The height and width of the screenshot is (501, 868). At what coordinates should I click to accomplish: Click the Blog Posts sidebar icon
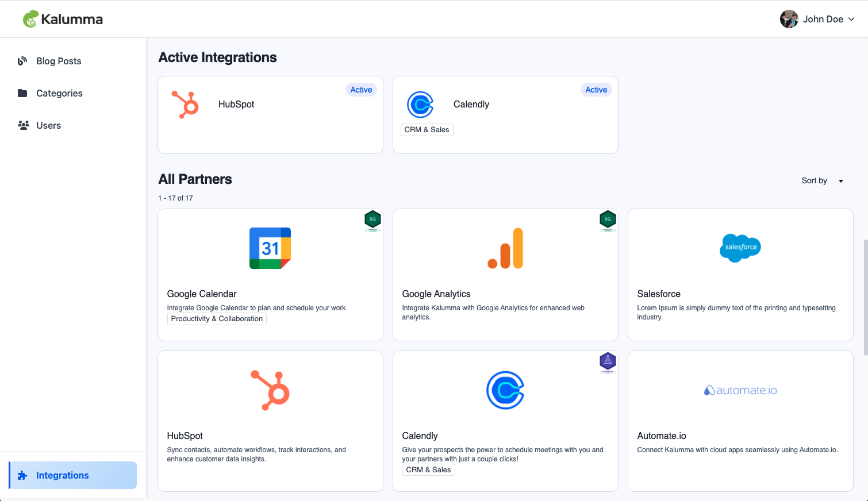(x=22, y=61)
